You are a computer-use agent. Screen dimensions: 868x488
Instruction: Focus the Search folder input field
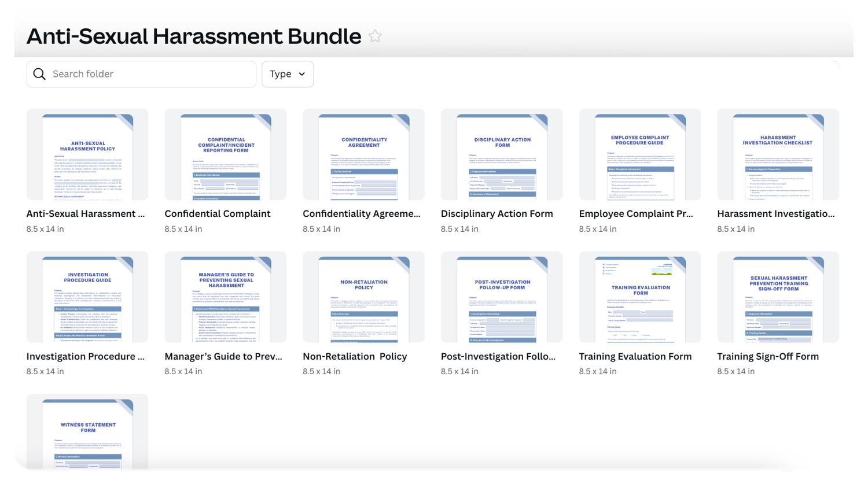pos(141,74)
